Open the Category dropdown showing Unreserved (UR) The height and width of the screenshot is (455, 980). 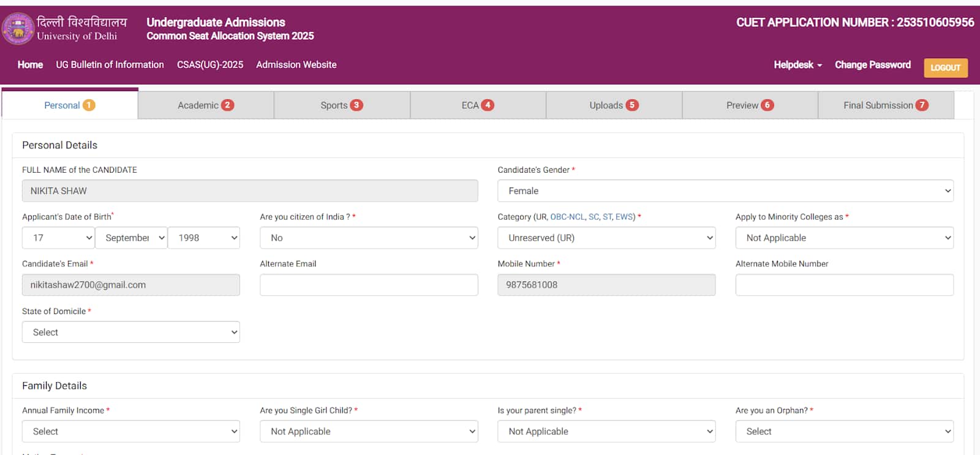click(606, 238)
